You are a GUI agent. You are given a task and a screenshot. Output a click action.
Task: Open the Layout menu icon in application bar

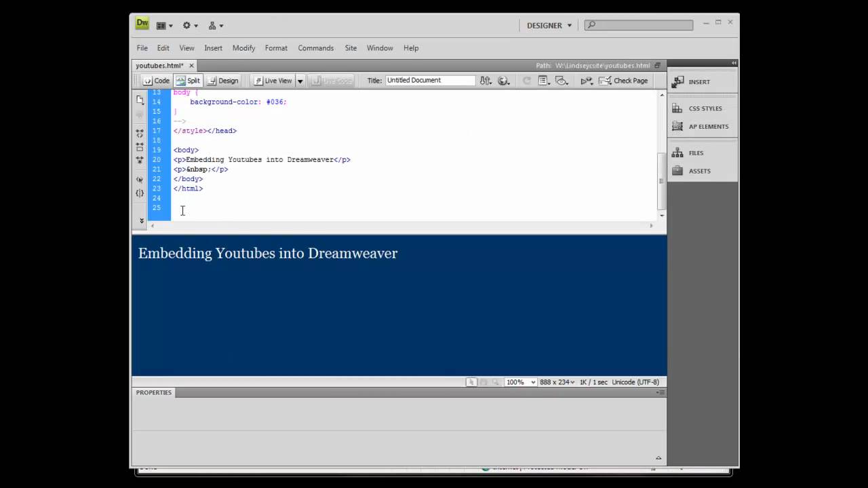[x=165, y=26]
